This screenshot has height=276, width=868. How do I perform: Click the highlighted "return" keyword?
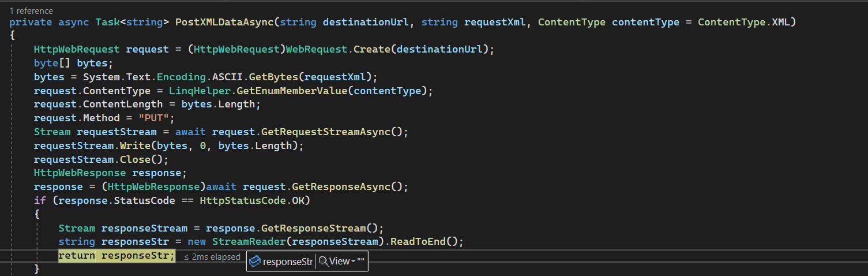point(77,256)
